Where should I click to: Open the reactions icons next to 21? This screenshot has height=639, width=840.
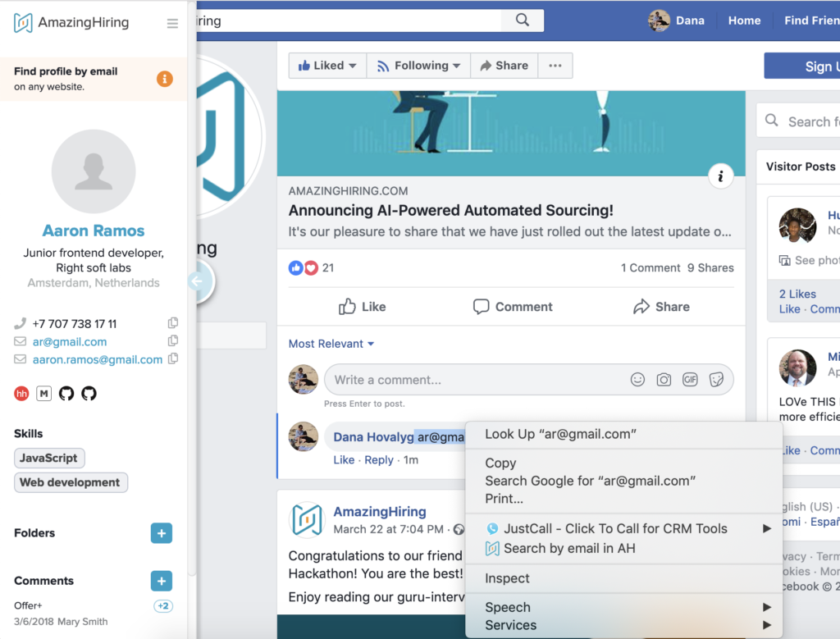click(304, 267)
